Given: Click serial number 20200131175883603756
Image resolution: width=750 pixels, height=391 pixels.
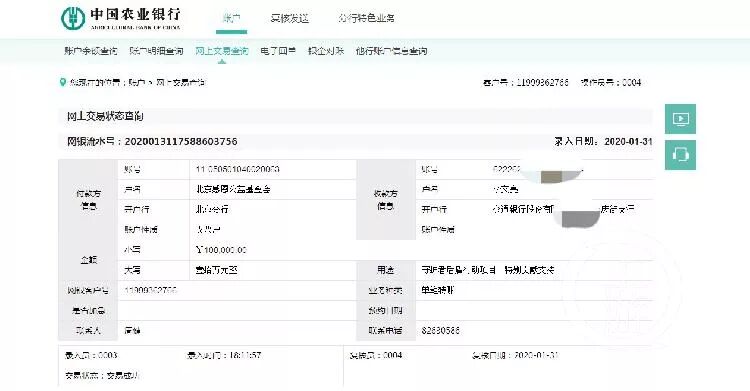Looking at the screenshot, I should click(181, 142).
